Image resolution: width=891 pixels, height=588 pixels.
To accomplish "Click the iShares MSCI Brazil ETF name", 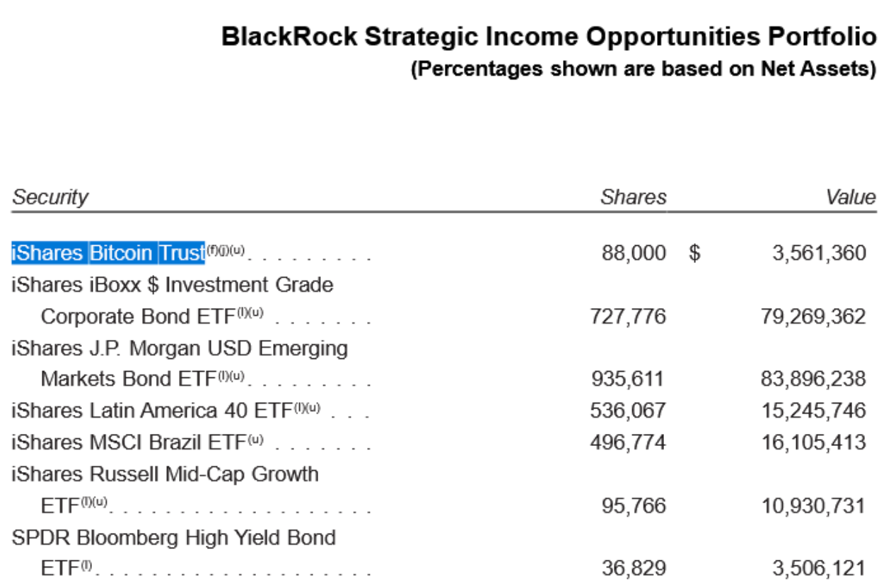I will [128, 442].
